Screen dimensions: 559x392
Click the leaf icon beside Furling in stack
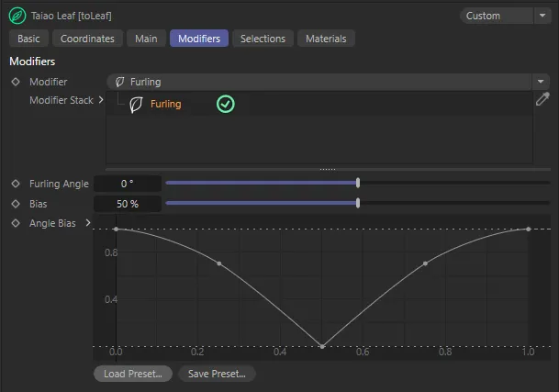[136, 104]
